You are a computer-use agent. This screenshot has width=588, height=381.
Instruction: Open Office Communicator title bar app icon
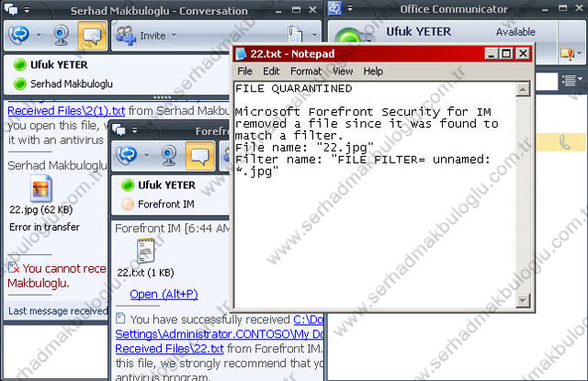click(x=334, y=8)
